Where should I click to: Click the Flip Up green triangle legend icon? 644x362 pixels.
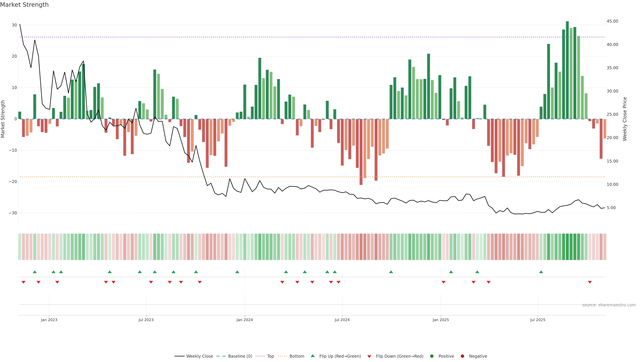312,356
